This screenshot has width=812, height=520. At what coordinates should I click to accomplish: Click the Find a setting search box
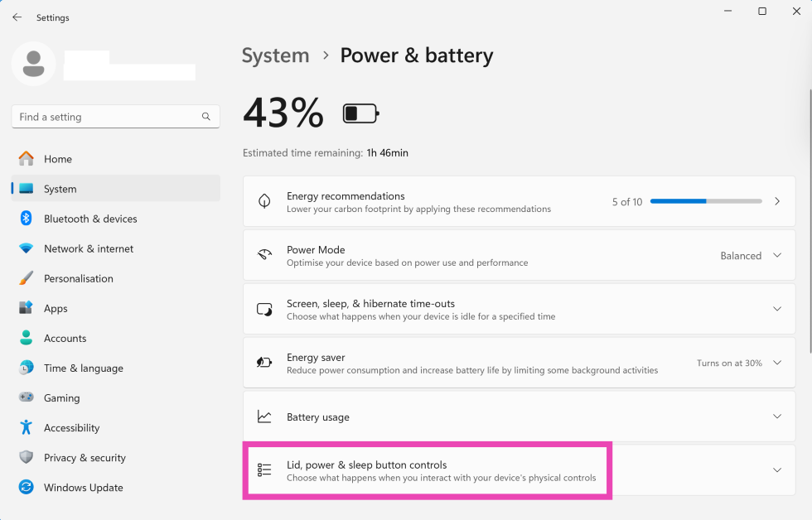[x=106, y=117]
